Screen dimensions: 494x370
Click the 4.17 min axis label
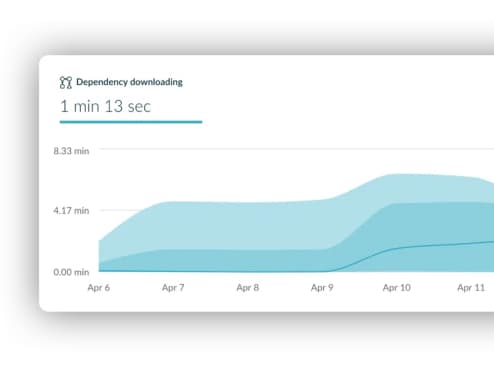(x=71, y=211)
